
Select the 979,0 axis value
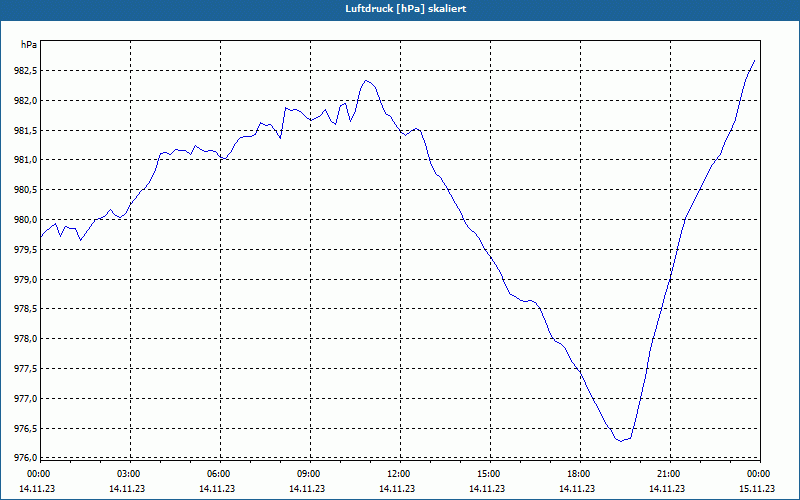(26, 280)
